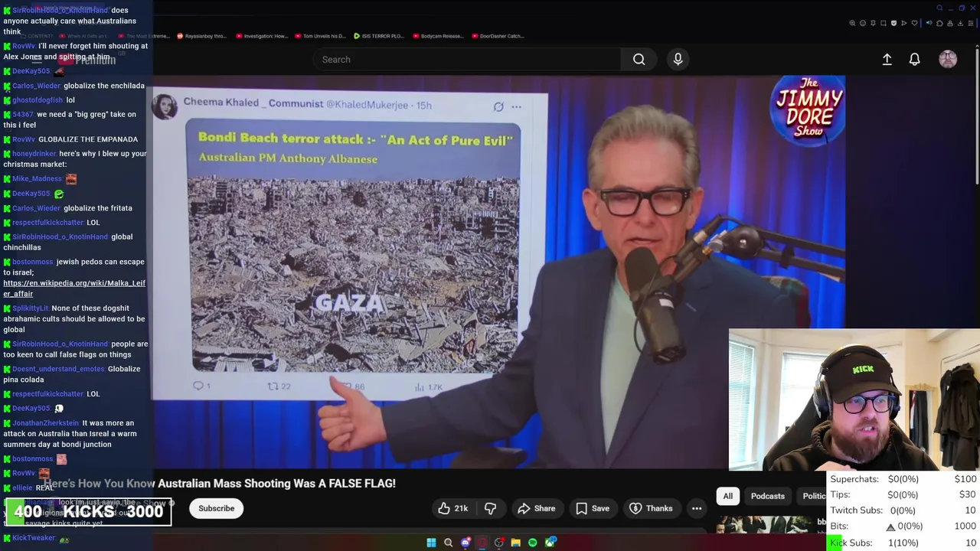Image resolution: width=980 pixels, height=551 pixels.
Task: Click chat username SplikittyLit
Action: click(x=31, y=308)
